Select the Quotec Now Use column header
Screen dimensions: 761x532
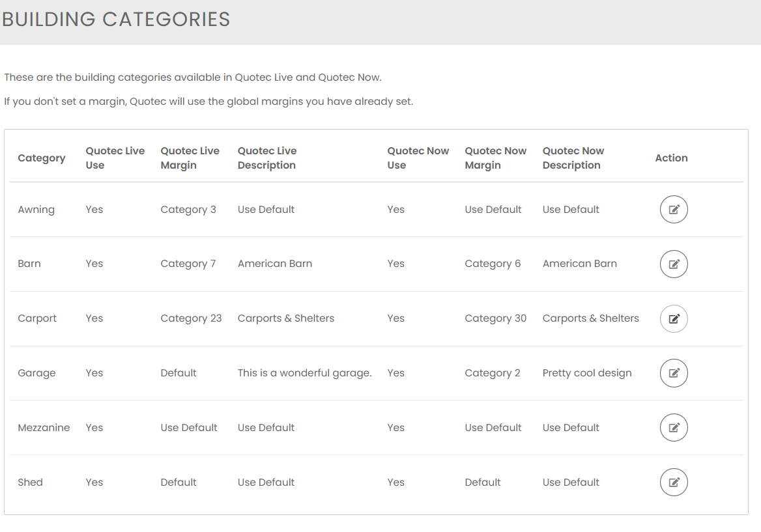point(418,158)
